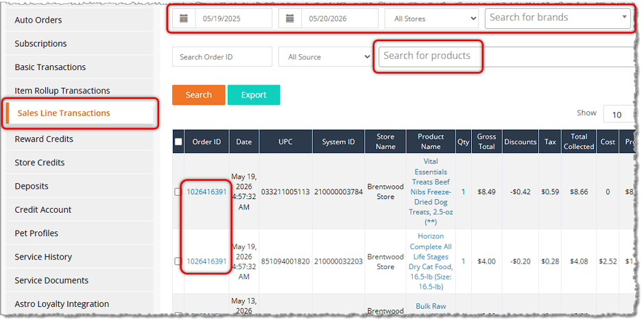Image resolution: width=644 pixels, height=324 pixels.
Task: Open the Bulk Raw product link
Action: pyautogui.click(x=431, y=306)
